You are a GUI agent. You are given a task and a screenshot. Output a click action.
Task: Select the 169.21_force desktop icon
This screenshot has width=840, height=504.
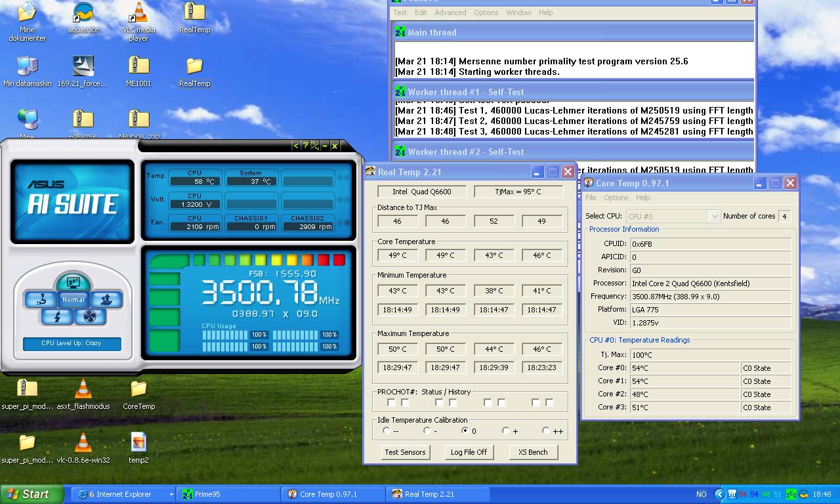pyautogui.click(x=83, y=72)
